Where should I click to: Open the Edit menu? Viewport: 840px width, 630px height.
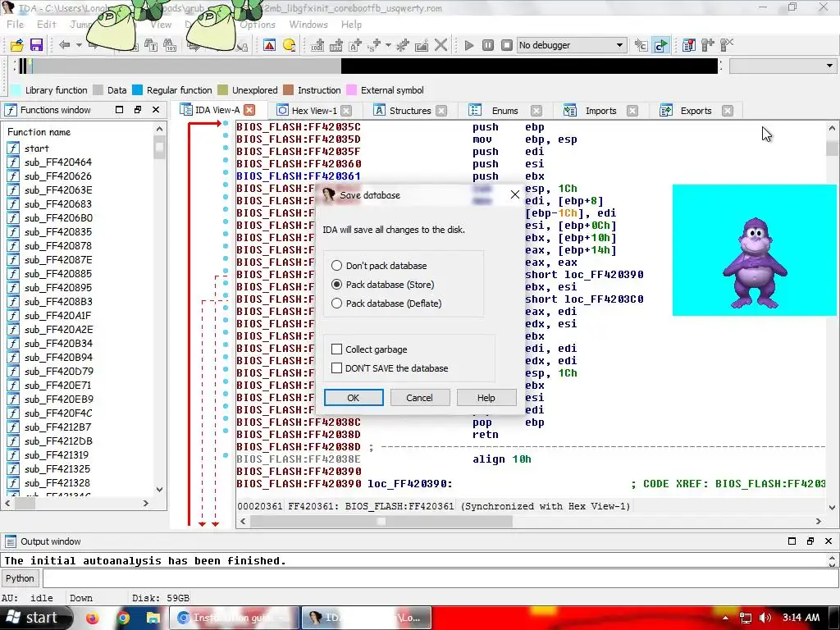click(46, 25)
